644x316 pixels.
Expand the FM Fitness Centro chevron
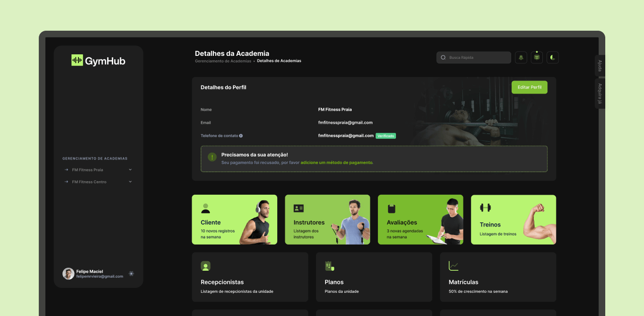[130, 182]
